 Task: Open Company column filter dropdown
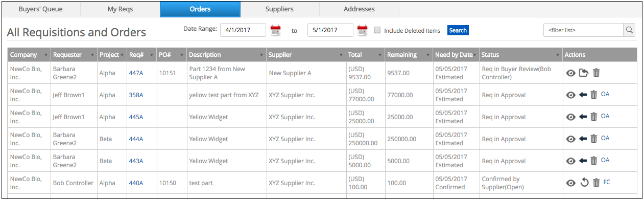click(46, 55)
